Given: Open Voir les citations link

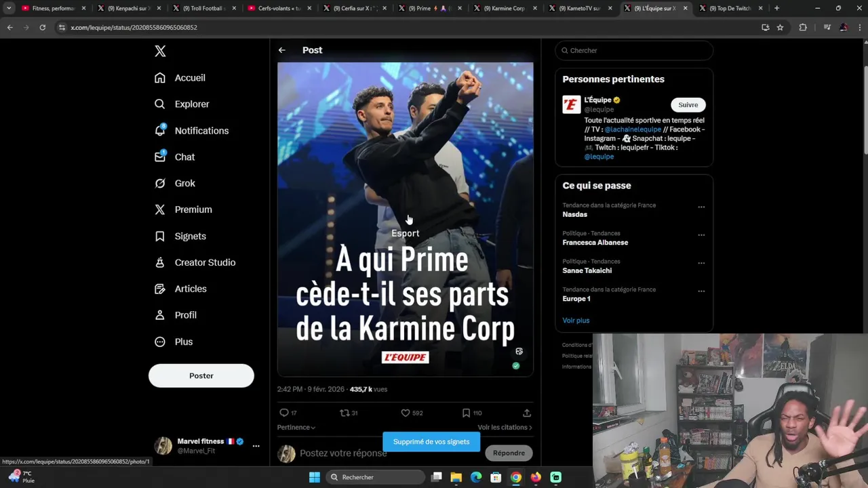Looking at the screenshot, I should 505,427.
